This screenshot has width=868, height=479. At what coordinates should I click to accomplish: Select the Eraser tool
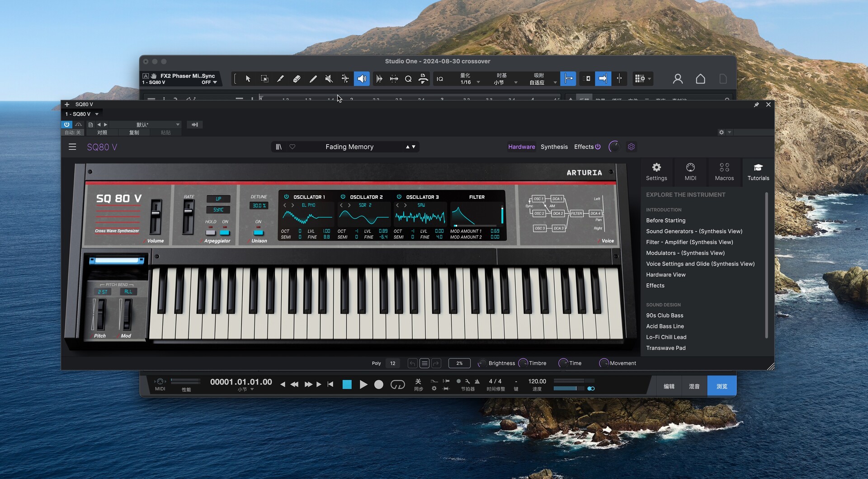(297, 79)
